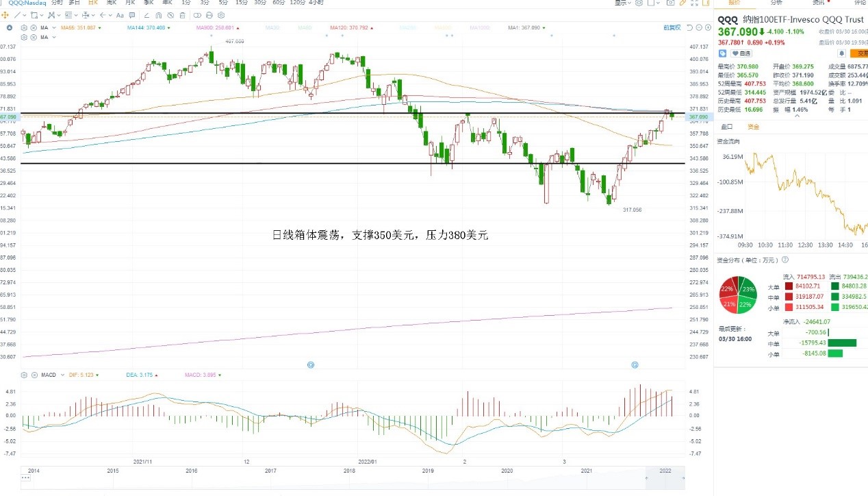The width and height of the screenshot is (868, 496).
Task: Select the text annotation Aa tool
Action: 120,15
